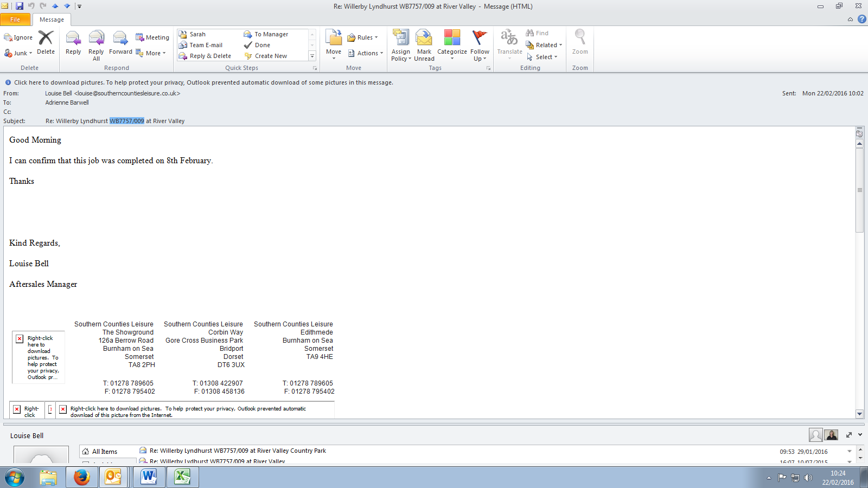Launch Excel from the taskbar
Viewport: 868px width, 488px height.
coord(182,477)
